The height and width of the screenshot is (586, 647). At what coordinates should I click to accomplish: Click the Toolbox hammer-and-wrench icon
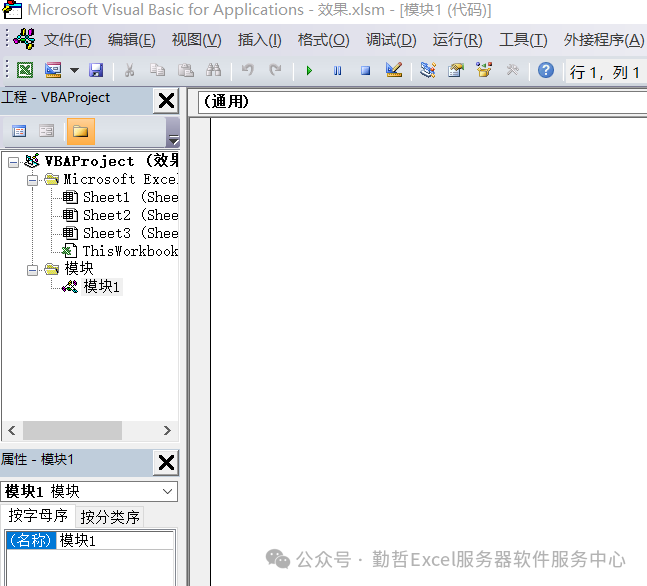tap(512, 70)
